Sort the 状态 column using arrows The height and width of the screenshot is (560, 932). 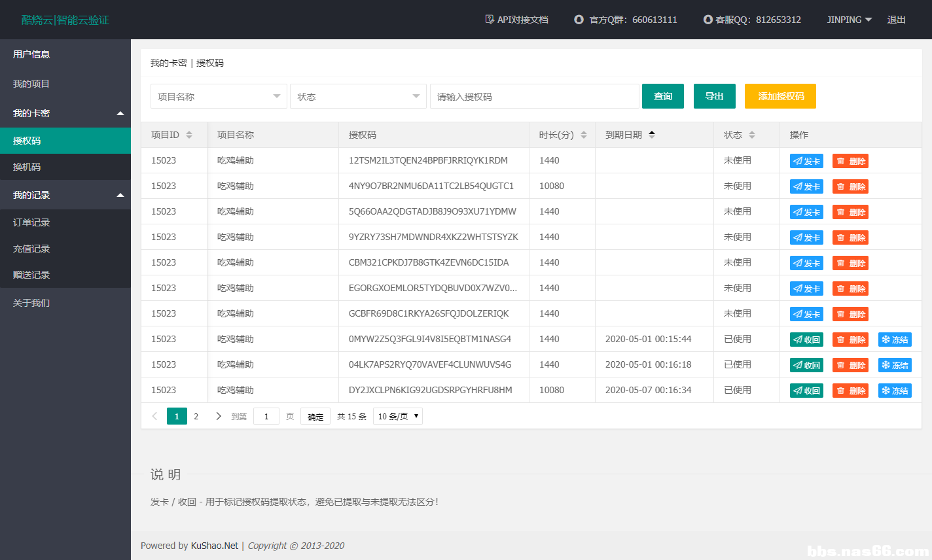click(752, 135)
